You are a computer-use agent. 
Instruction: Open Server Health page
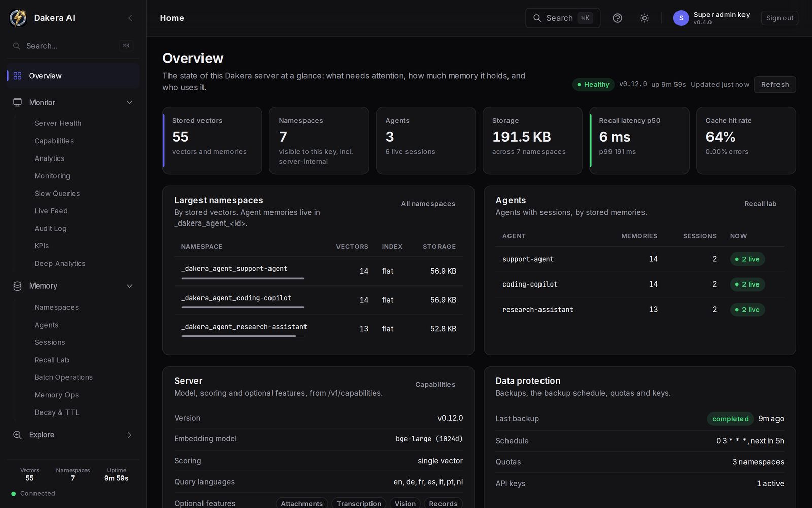pos(58,123)
